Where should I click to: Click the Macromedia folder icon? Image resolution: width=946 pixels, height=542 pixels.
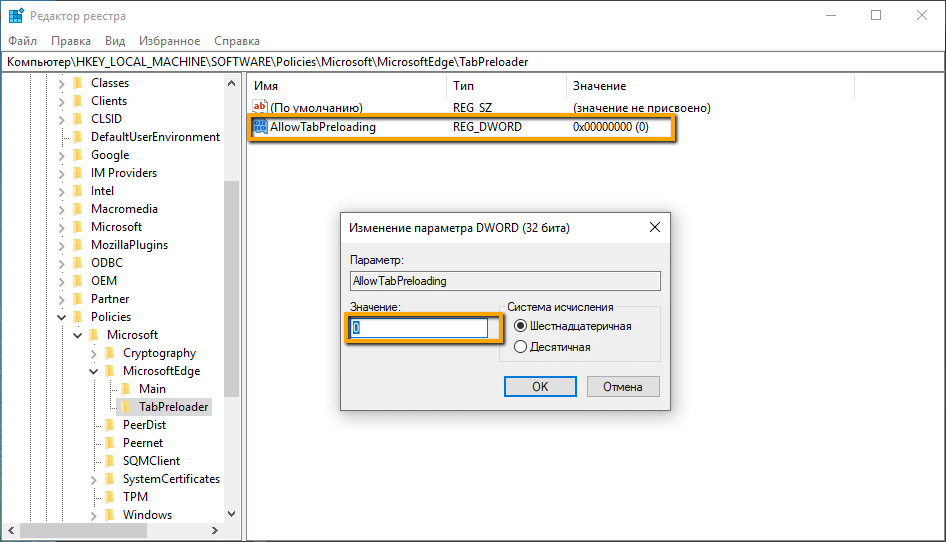pos(78,209)
